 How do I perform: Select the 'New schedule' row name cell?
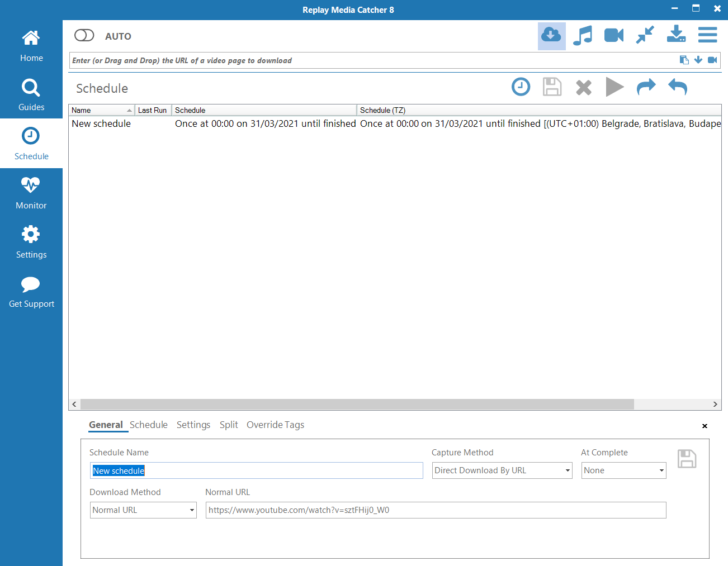pos(101,123)
